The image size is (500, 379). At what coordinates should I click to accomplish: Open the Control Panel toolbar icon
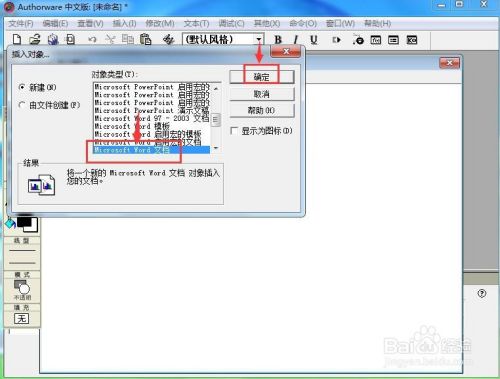[358, 40]
